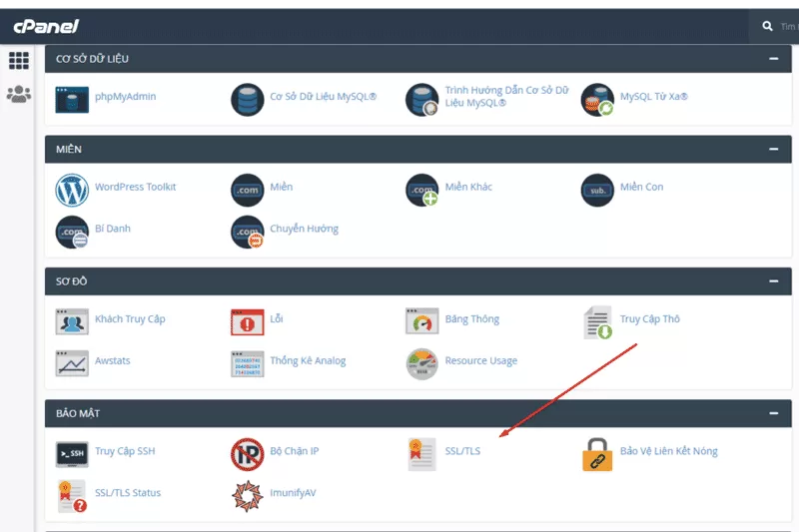Click the Miền Khác link

[x=468, y=187]
